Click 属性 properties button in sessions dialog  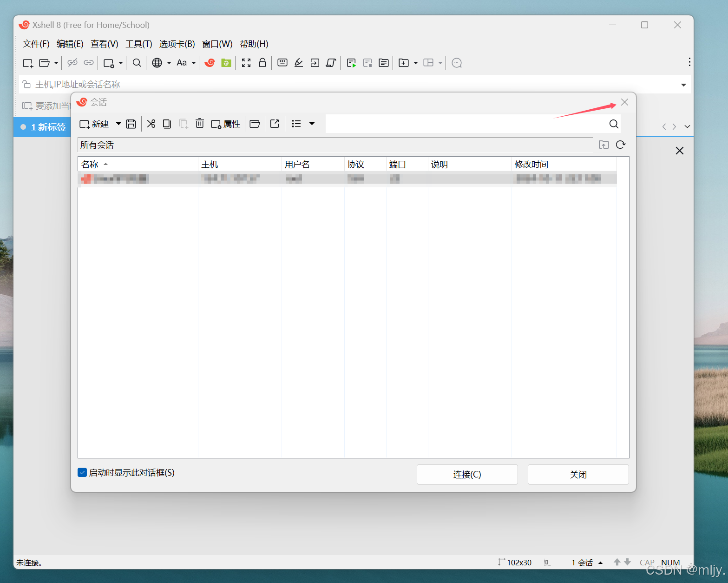tap(226, 124)
